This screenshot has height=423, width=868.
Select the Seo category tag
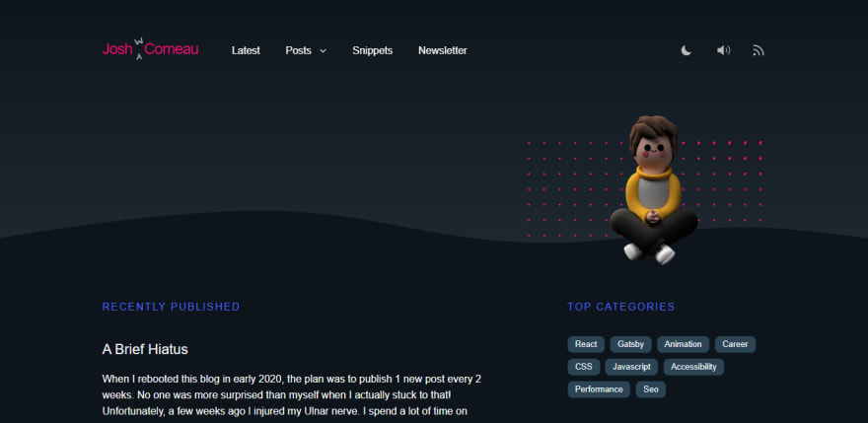coord(651,389)
